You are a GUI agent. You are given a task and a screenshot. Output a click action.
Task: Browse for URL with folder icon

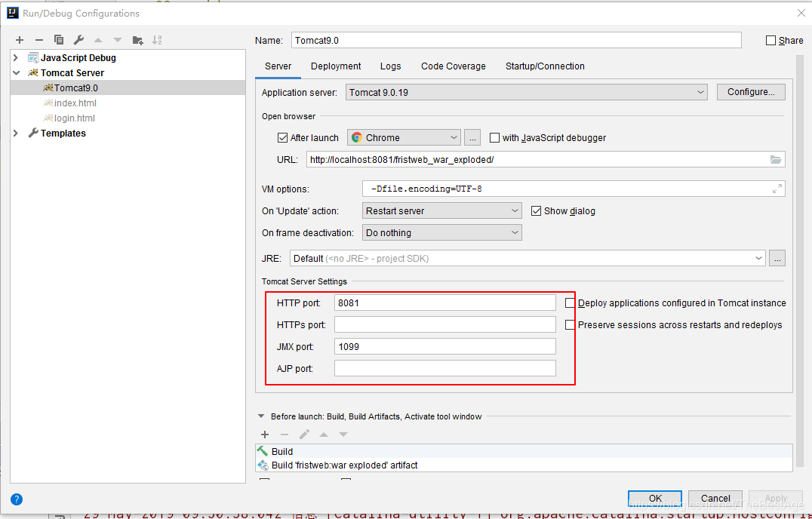[x=775, y=159]
